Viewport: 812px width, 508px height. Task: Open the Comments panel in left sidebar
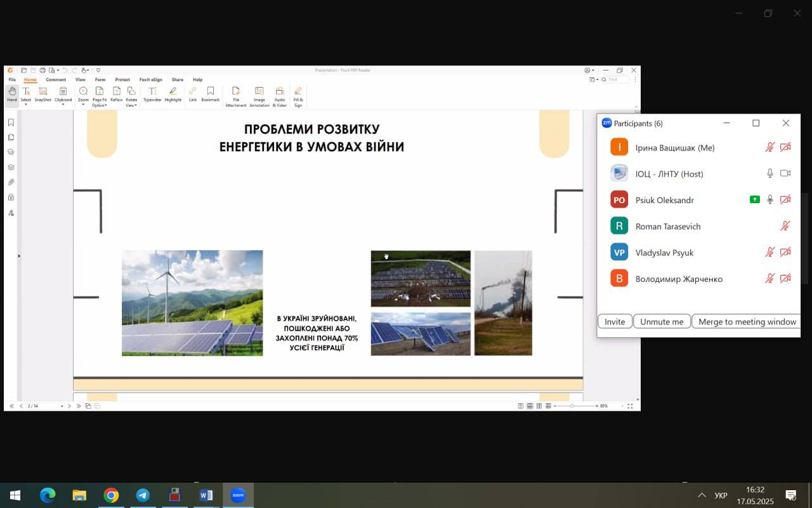point(11,152)
